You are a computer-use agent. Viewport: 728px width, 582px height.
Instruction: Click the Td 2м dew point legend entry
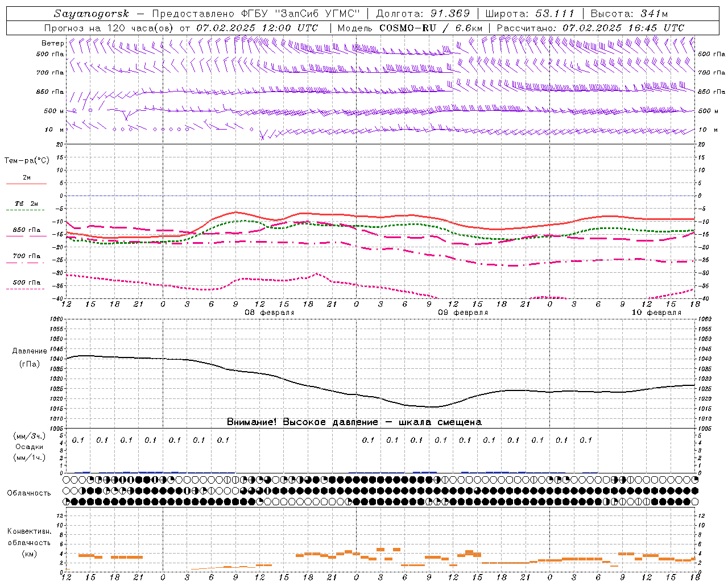(x=27, y=203)
